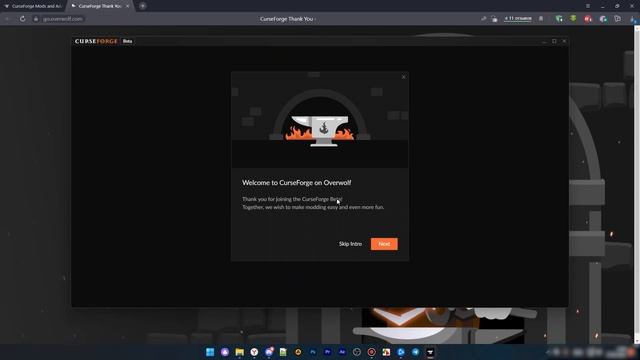
Task: Click the orange Next button
Action: tap(384, 244)
